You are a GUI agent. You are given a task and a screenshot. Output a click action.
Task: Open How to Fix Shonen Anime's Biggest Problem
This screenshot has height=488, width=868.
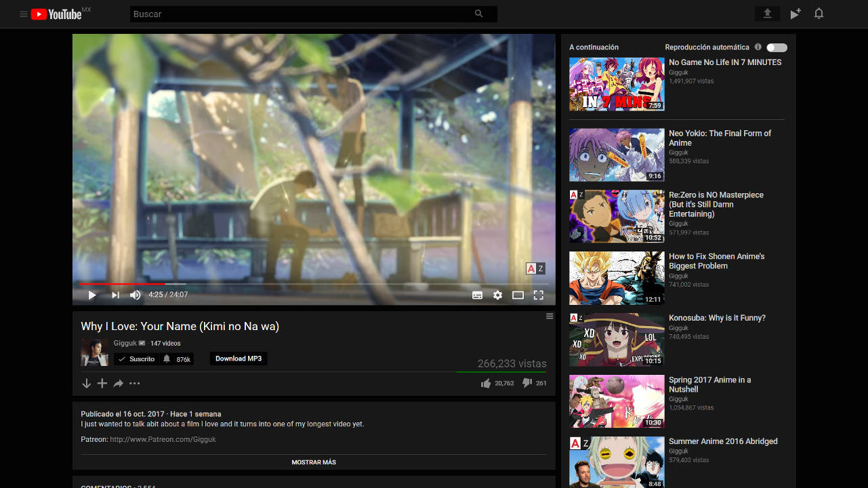pyautogui.click(x=717, y=261)
